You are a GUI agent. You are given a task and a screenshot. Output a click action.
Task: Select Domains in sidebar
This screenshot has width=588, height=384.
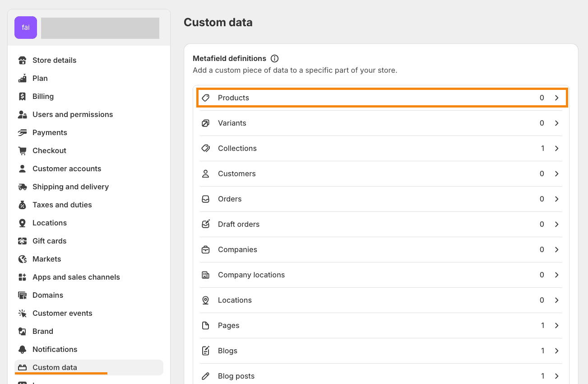pyautogui.click(x=89, y=295)
